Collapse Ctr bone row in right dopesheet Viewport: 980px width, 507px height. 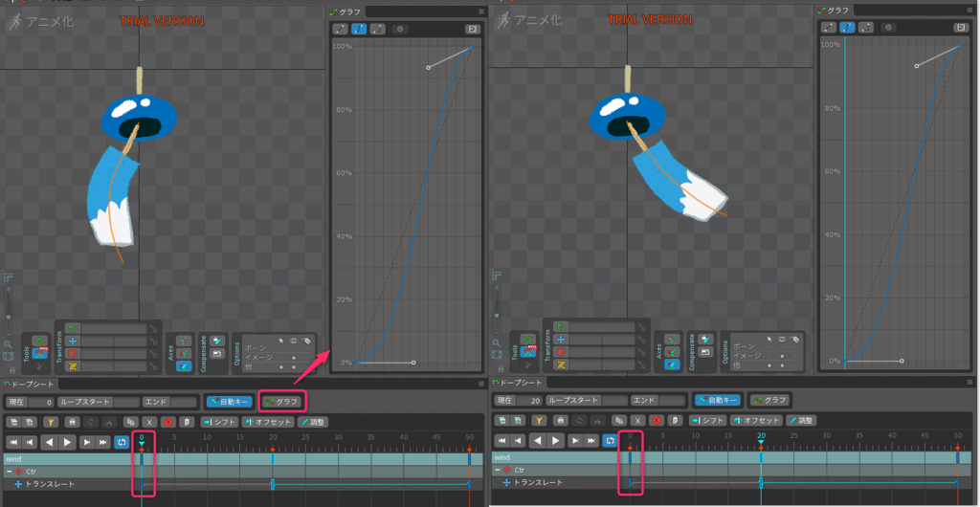pos(498,470)
